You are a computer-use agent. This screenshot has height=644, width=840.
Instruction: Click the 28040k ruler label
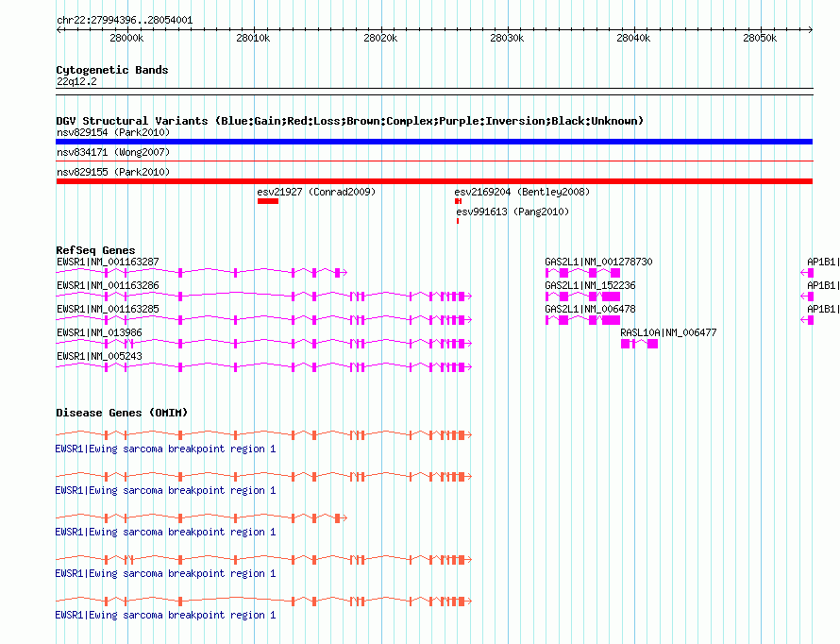coord(633,38)
